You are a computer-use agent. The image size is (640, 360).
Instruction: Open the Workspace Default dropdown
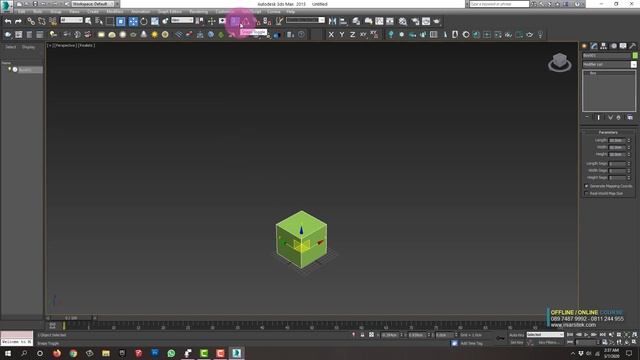pyautogui.click(x=93, y=4)
